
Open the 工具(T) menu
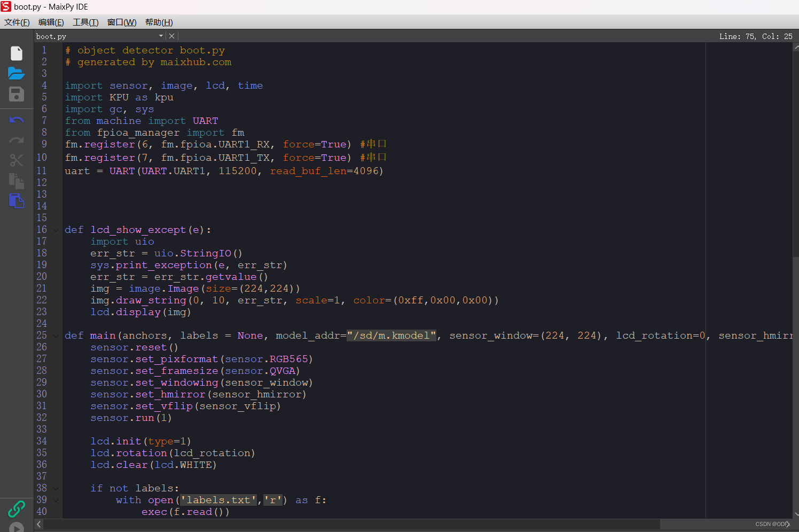click(85, 22)
